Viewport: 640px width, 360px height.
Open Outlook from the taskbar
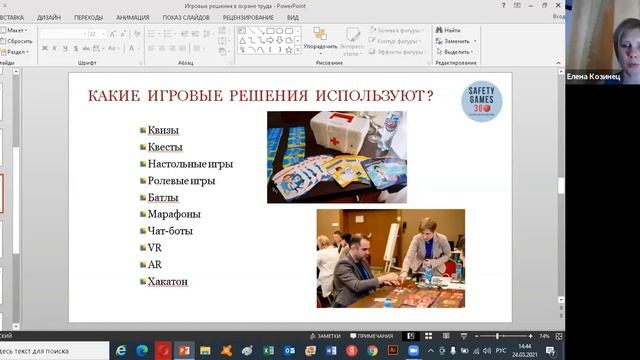tap(289, 351)
